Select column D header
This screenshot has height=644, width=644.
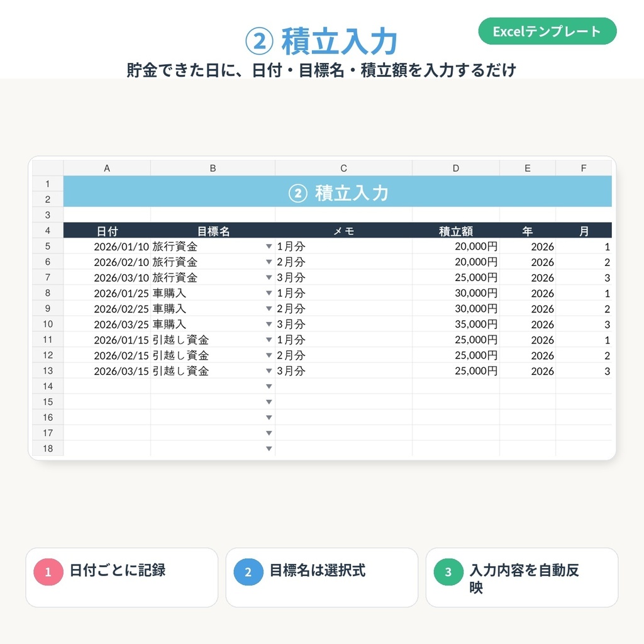click(x=456, y=169)
